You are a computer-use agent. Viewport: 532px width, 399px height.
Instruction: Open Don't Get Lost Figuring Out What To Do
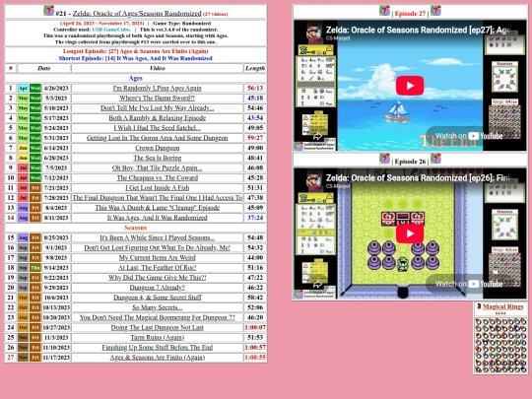(157, 247)
